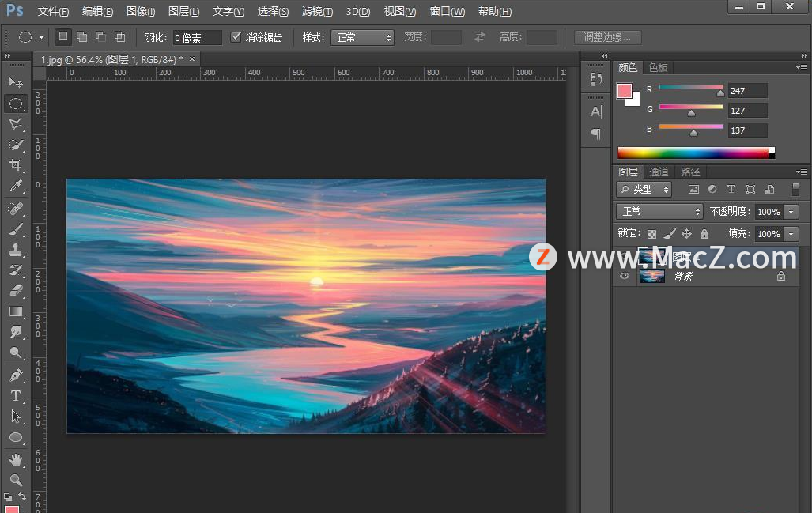Click the foreground color swatch in Color panel
This screenshot has width=812, height=513.
pos(625,91)
